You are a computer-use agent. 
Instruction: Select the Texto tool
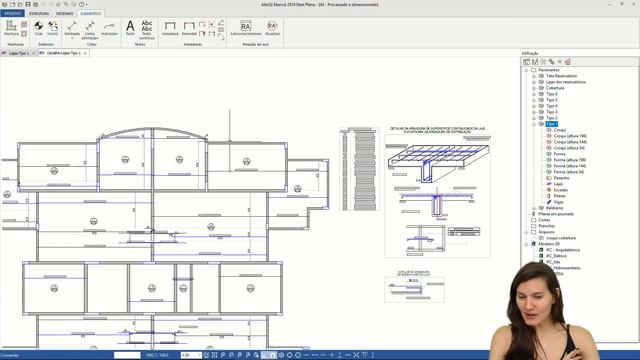(x=130, y=28)
